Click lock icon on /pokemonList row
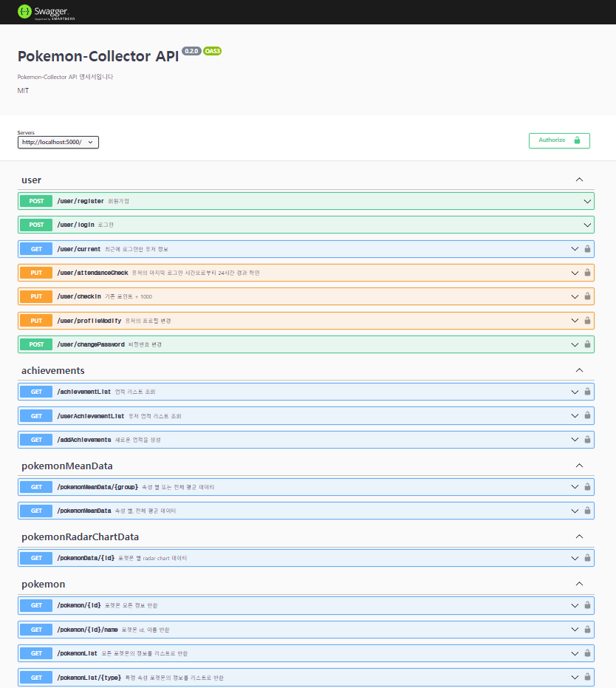This screenshot has width=616, height=688. pyautogui.click(x=587, y=653)
